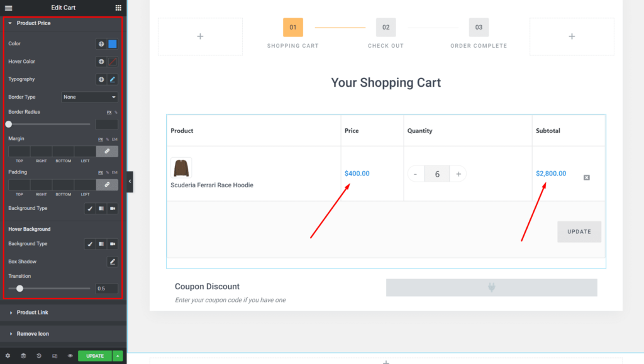Open the Border Type dropdown
Viewport: 644px width, 364px height.
point(89,97)
